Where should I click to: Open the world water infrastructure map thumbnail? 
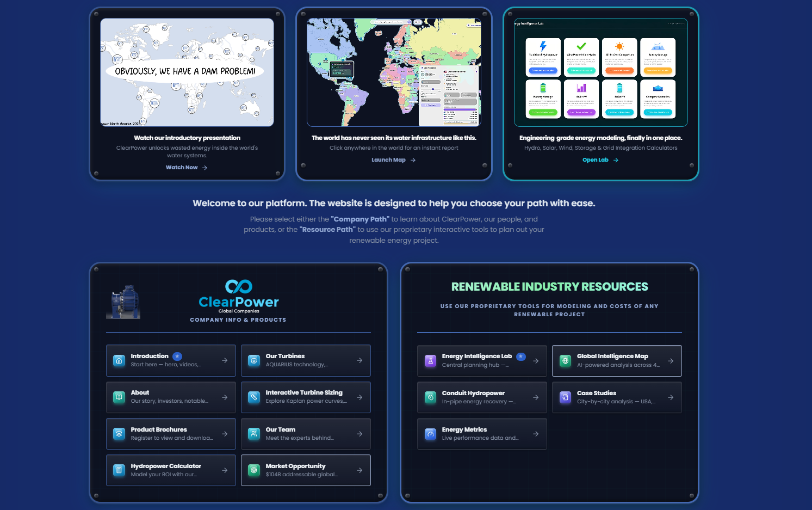[x=394, y=72]
